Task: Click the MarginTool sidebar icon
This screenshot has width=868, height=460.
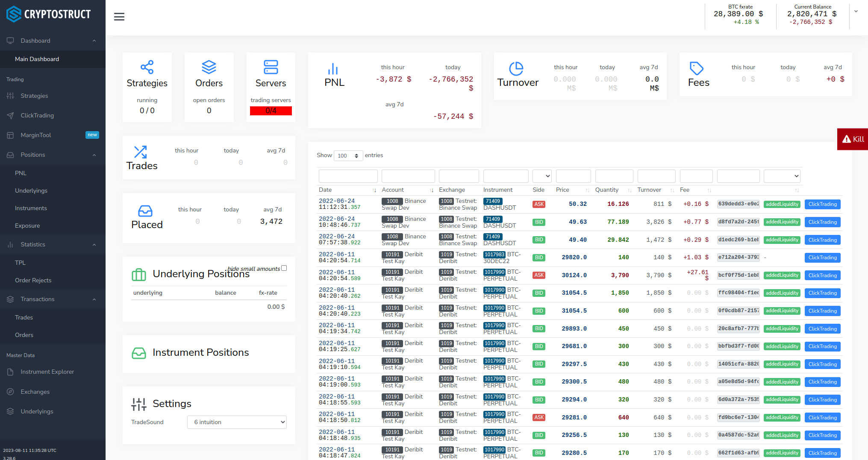Action: (10, 135)
